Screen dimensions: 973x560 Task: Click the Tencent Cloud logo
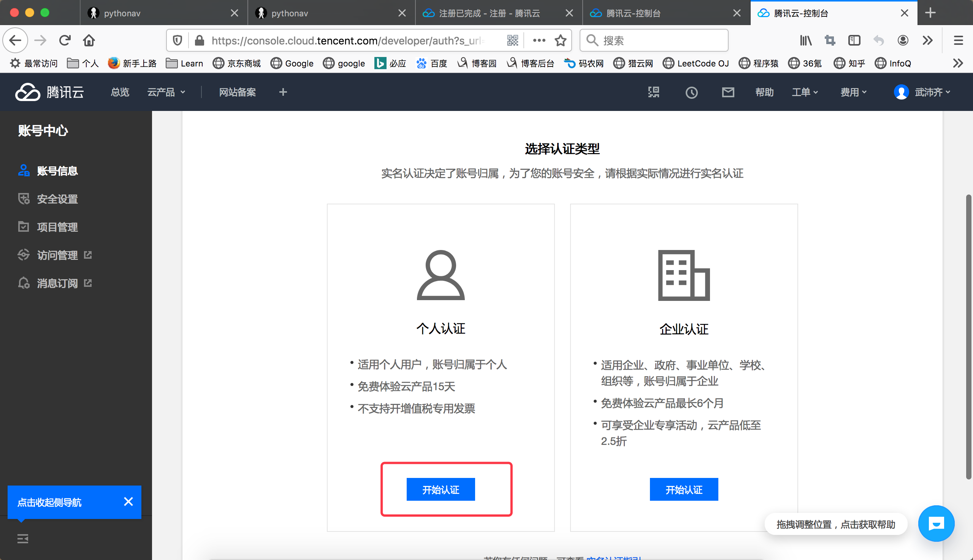pos(49,92)
